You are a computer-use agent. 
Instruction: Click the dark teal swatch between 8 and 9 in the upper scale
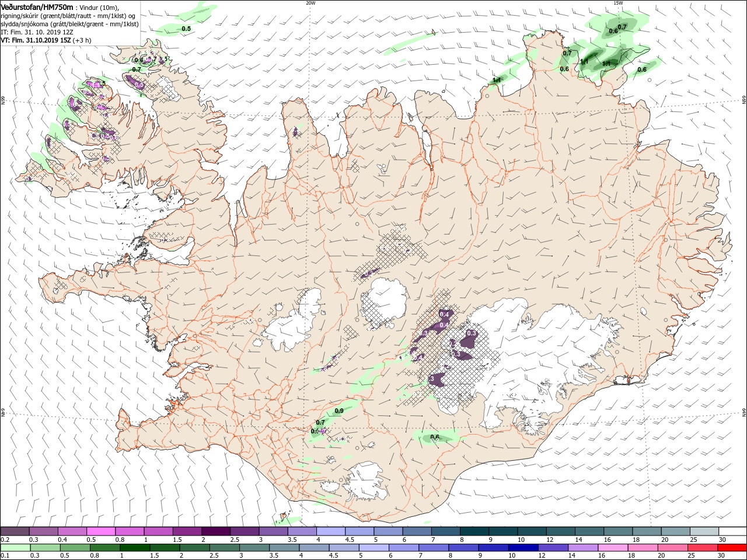[x=474, y=531]
